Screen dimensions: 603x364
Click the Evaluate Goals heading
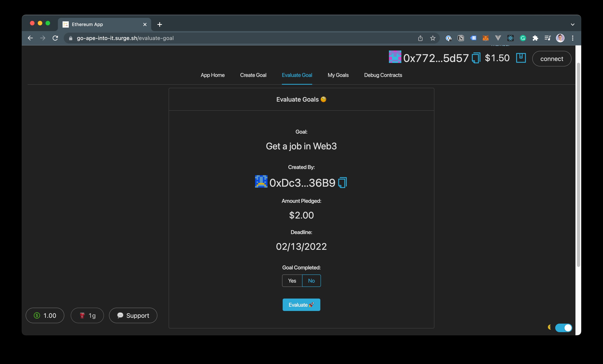pyautogui.click(x=301, y=99)
